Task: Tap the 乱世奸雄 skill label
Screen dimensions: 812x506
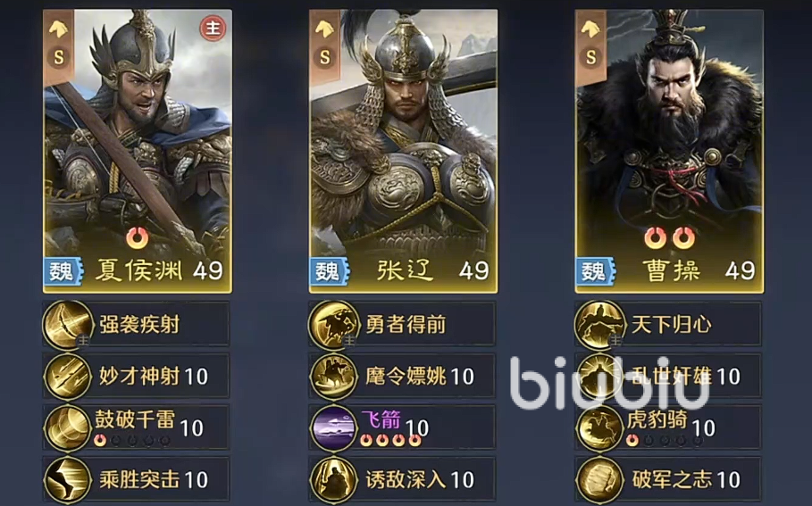Action: pos(672,376)
